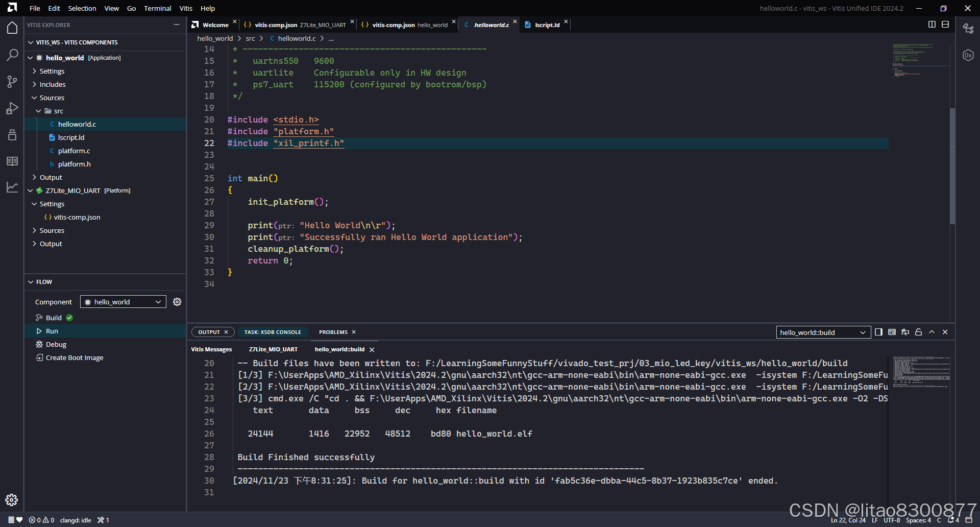Open Run and Debug view in activity bar
This screenshot has height=527, width=980.
pos(12,108)
